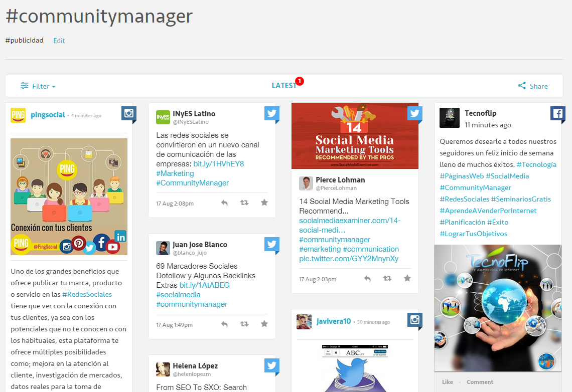Image resolution: width=572 pixels, height=392 pixels.
Task: Reply to Juan jose Blanco tweet
Action: pyautogui.click(x=224, y=324)
